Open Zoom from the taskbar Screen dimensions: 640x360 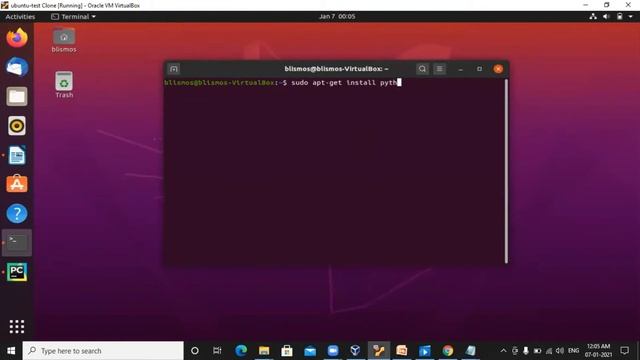333,351
